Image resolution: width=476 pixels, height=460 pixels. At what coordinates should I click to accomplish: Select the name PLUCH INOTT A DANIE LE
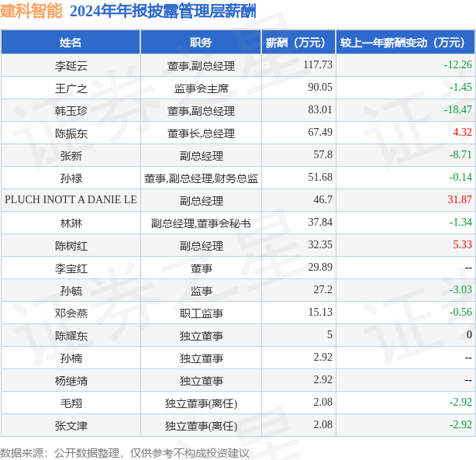tap(71, 199)
